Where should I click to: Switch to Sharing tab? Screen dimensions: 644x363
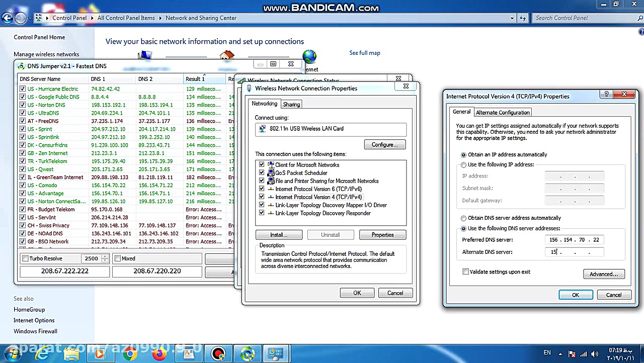tap(291, 105)
